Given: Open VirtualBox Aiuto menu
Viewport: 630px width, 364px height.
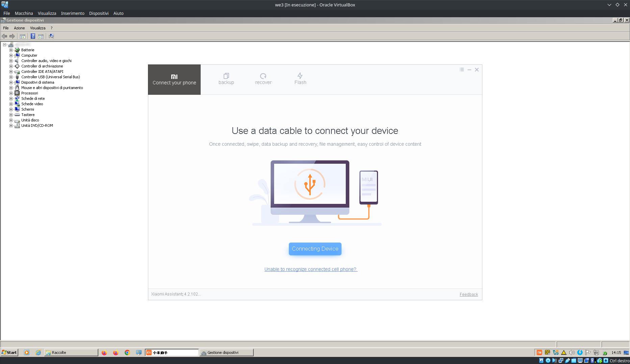Looking at the screenshot, I should click(x=118, y=13).
